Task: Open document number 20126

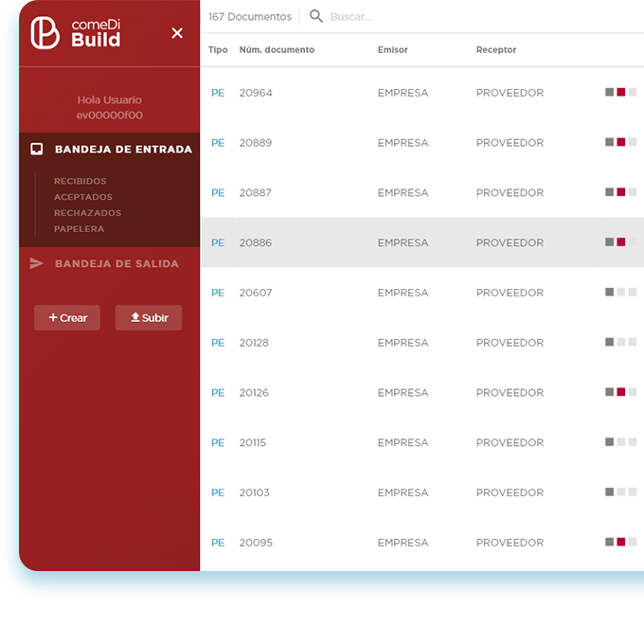Action: [x=254, y=393]
